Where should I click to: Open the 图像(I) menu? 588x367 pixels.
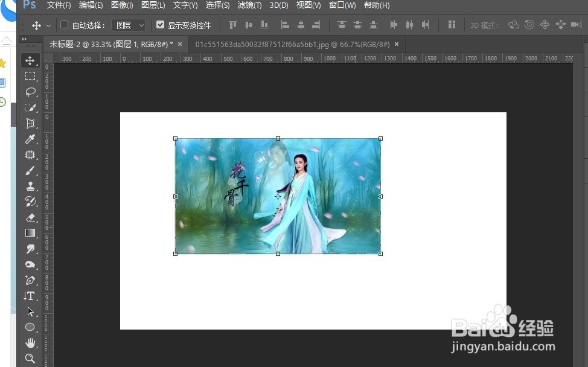123,5
